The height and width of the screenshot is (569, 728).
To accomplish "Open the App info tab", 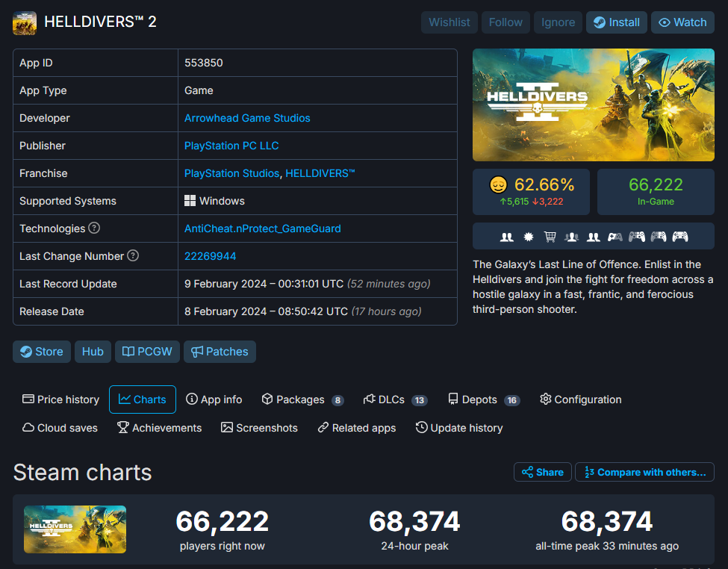I will click(x=214, y=399).
